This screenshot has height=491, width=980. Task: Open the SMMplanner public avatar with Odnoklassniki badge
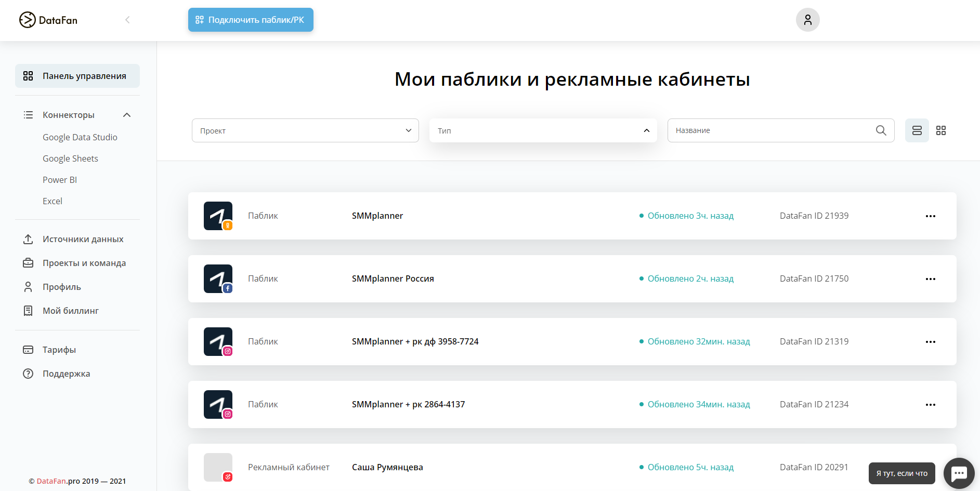(218, 216)
